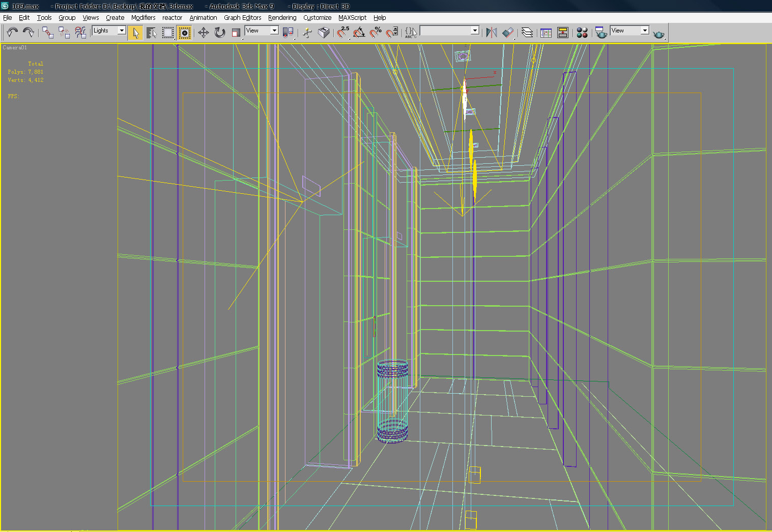Screen dimensions: 772x532
Task: Click the Mirror tool icon
Action: point(491,33)
